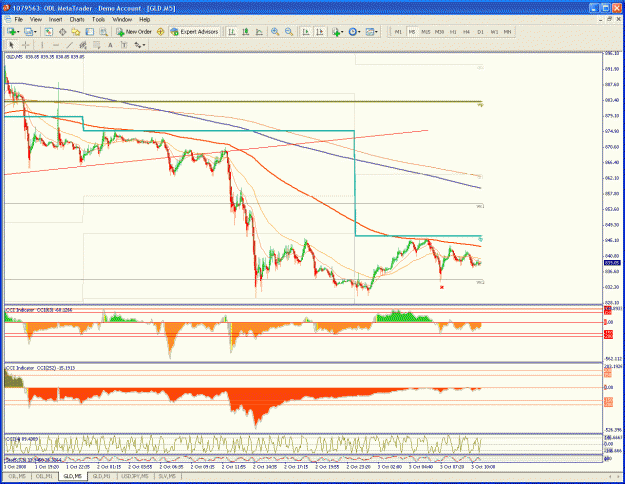Switch to the OIL,M5 chart tab
This screenshot has width=625, height=484.
[17, 476]
